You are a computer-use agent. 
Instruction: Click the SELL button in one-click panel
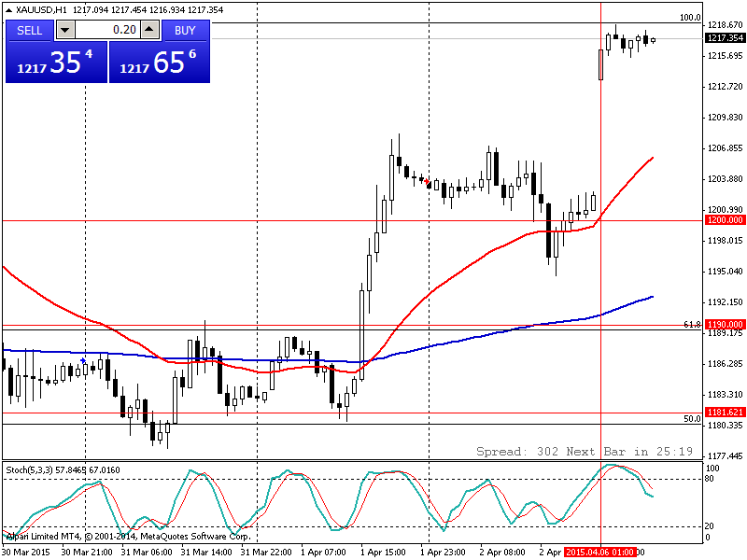click(x=30, y=31)
